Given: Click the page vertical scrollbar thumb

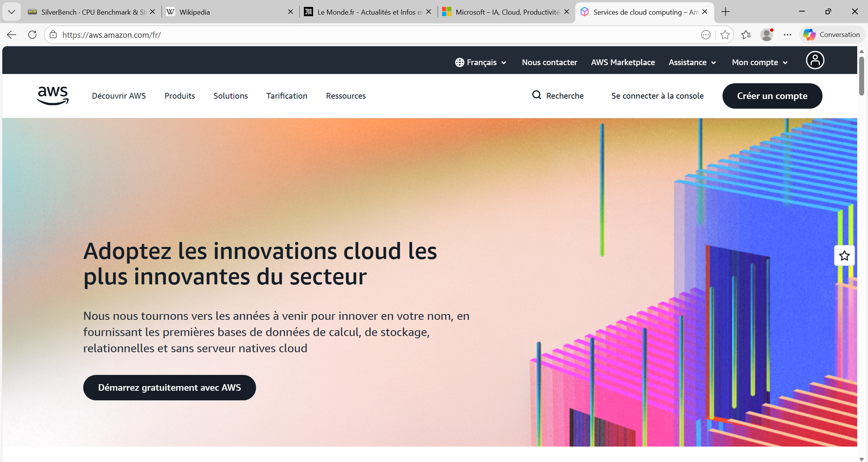Looking at the screenshot, I should [861, 76].
